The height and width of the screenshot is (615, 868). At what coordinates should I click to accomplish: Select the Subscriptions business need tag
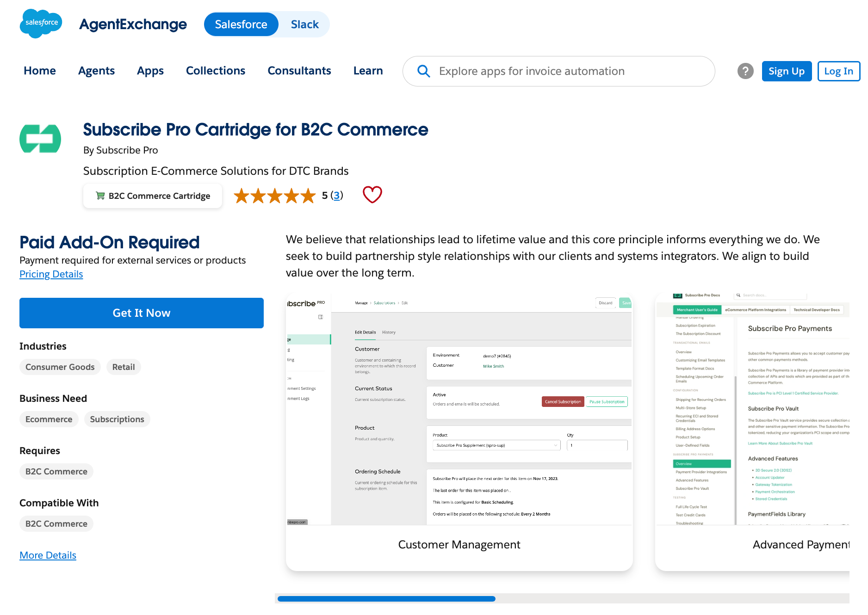pos(117,419)
